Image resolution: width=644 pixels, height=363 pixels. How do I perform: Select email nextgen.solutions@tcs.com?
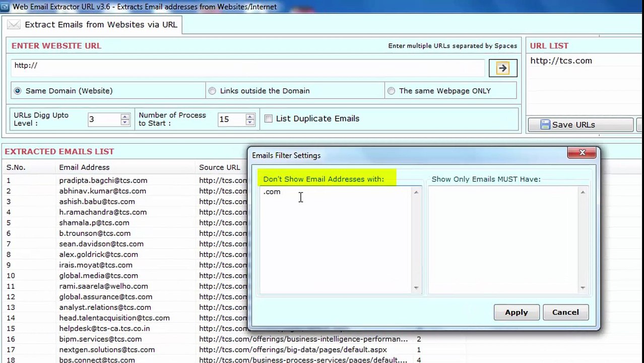107,349
